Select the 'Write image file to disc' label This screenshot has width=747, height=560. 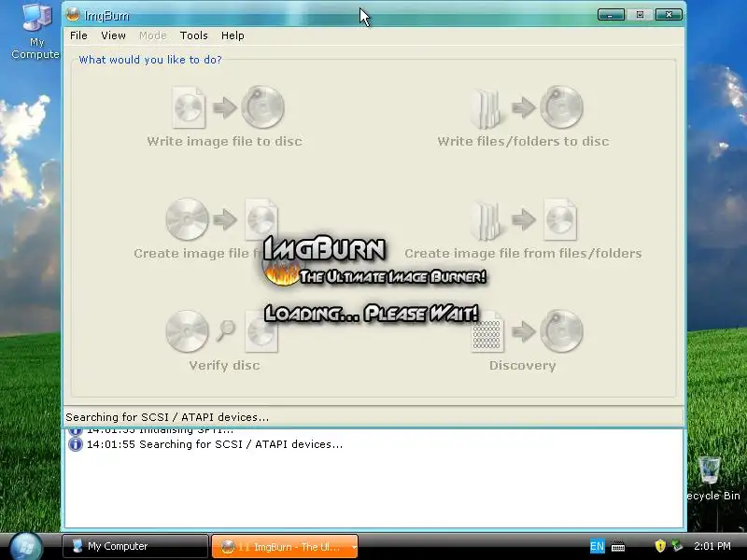(224, 142)
